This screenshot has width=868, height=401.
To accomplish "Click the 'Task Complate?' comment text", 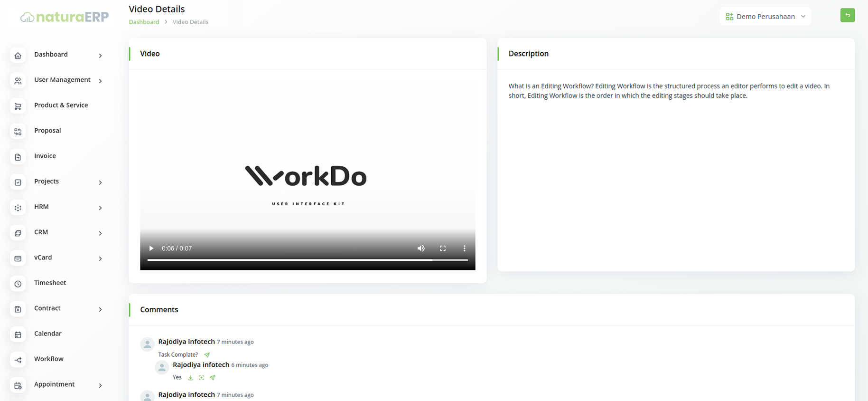I will coord(178,355).
